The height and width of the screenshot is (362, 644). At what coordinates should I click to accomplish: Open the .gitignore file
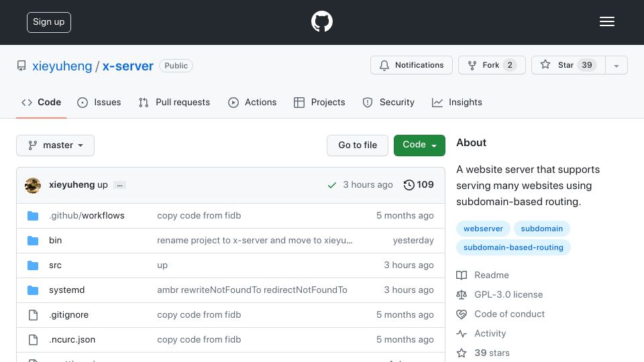tap(68, 315)
